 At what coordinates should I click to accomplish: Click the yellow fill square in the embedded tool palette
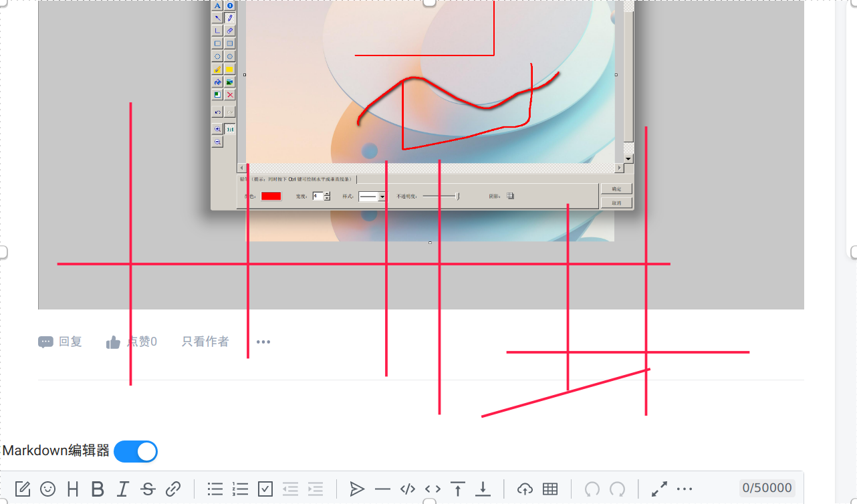[x=230, y=70]
